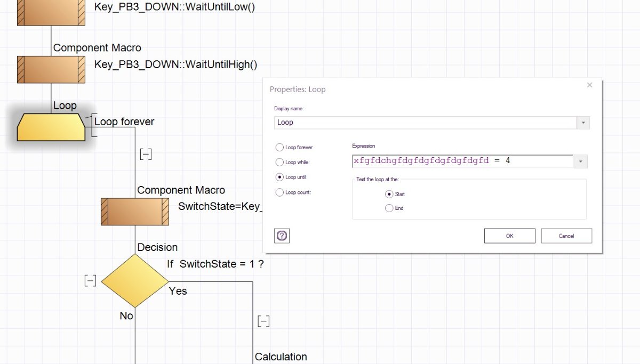The height and width of the screenshot is (364, 640).
Task: Set loop test to End
Action: 389,208
